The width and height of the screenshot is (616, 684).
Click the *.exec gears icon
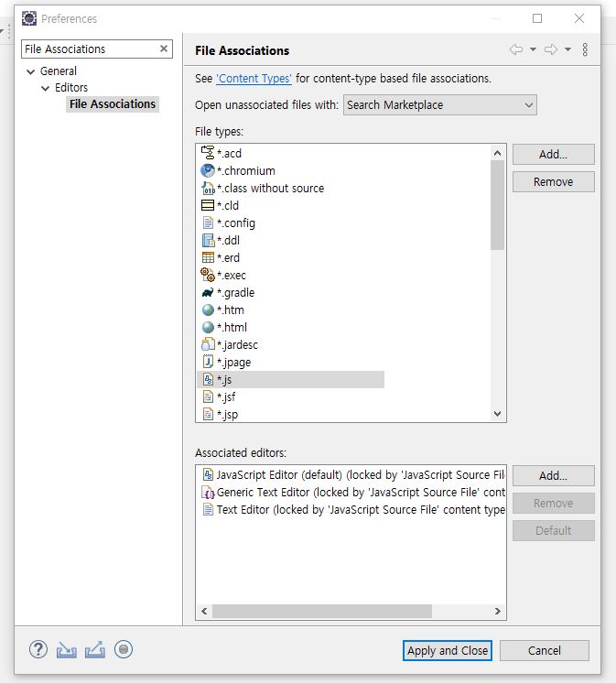208,275
